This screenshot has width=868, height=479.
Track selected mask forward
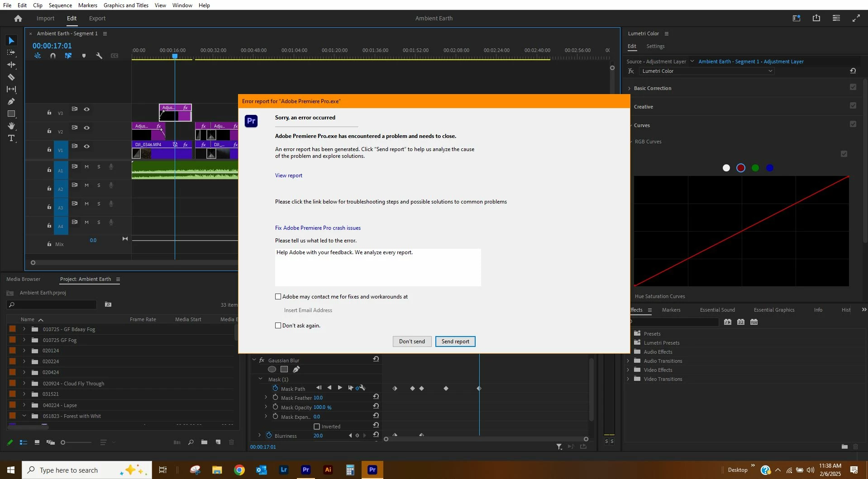[x=340, y=388]
